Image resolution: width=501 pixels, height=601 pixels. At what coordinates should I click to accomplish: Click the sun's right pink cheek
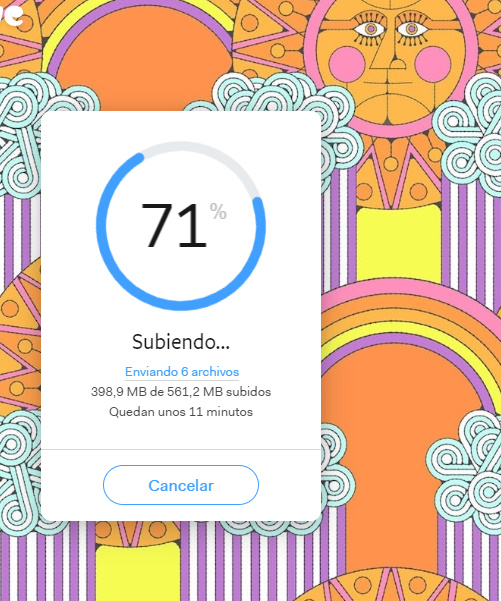coord(432,63)
